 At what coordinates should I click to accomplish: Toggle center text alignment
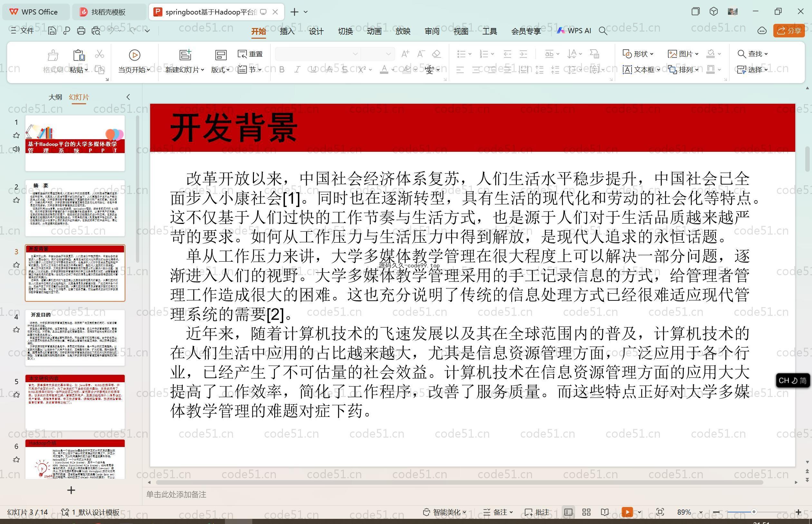476,70
